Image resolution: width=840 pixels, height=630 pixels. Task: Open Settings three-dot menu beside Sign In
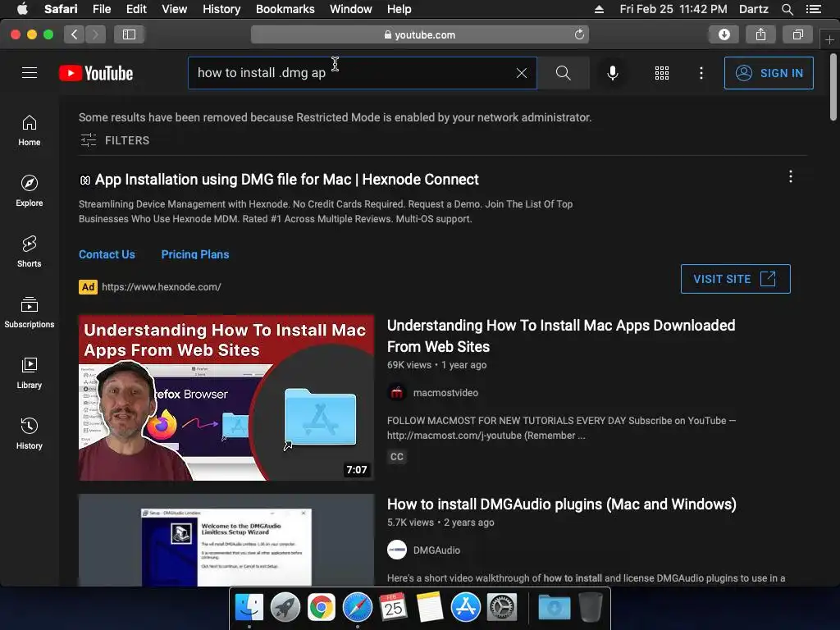coord(701,73)
